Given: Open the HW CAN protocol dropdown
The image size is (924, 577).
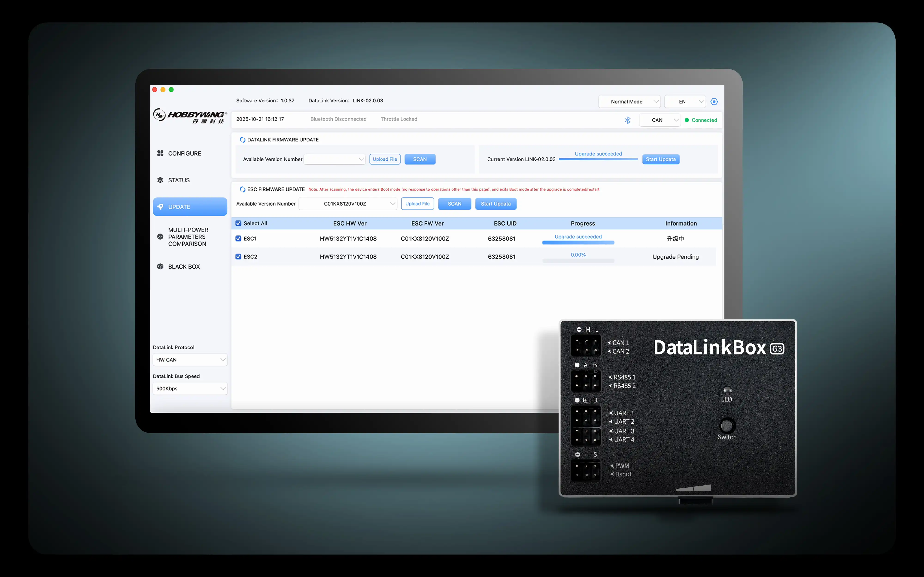Looking at the screenshot, I should (190, 360).
